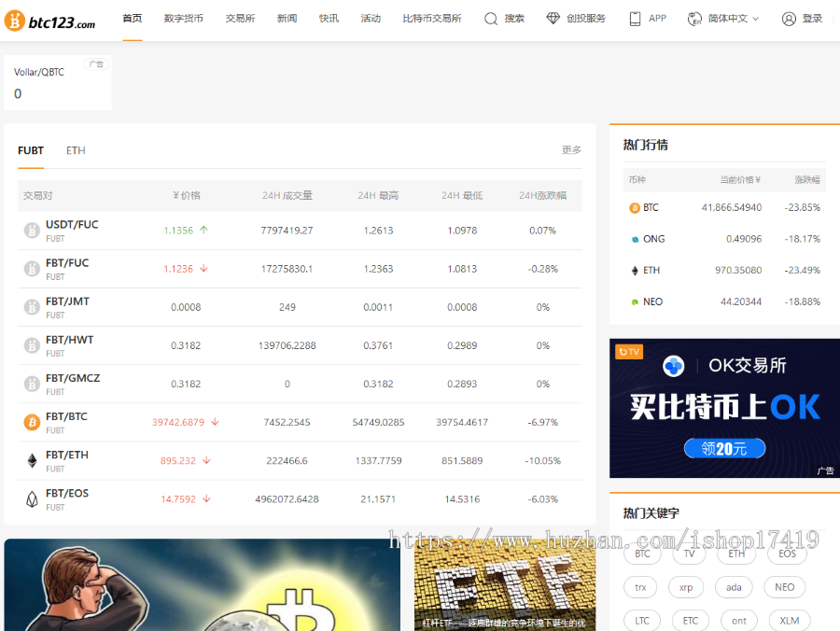This screenshot has width=840, height=631.
Task: Click the search magnifier icon
Action: [489, 18]
